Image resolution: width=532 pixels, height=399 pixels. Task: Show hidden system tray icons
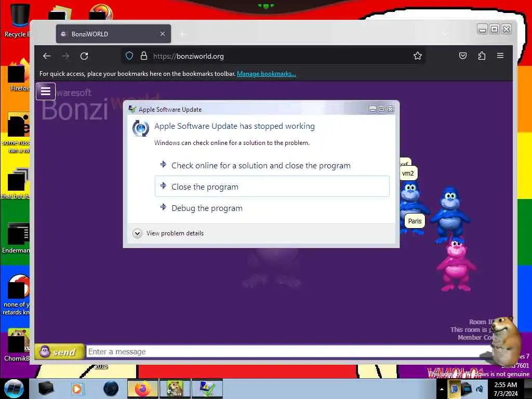(442, 389)
